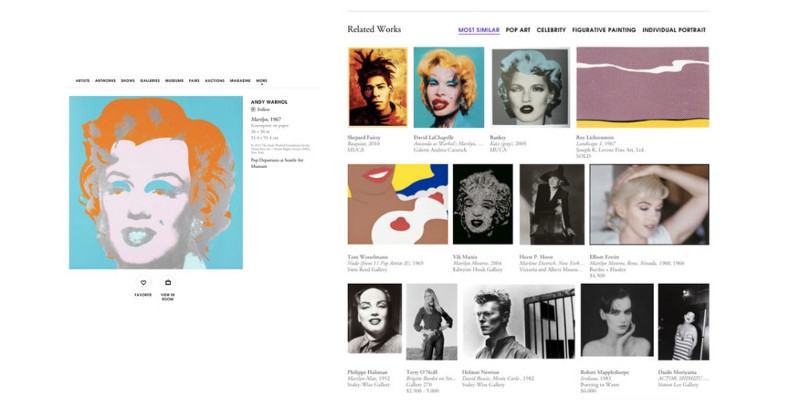
Task: Open Pop Departures at Seattle Art Museum link
Action: click(x=278, y=162)
